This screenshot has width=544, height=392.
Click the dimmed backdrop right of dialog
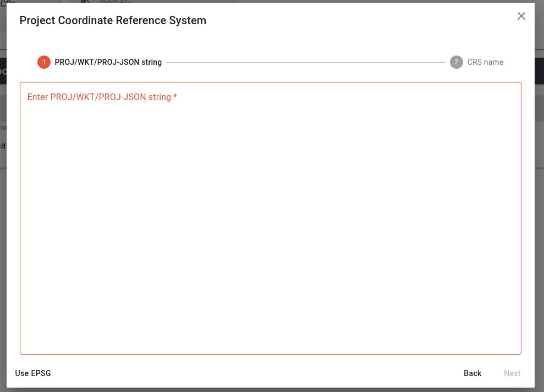539,247
